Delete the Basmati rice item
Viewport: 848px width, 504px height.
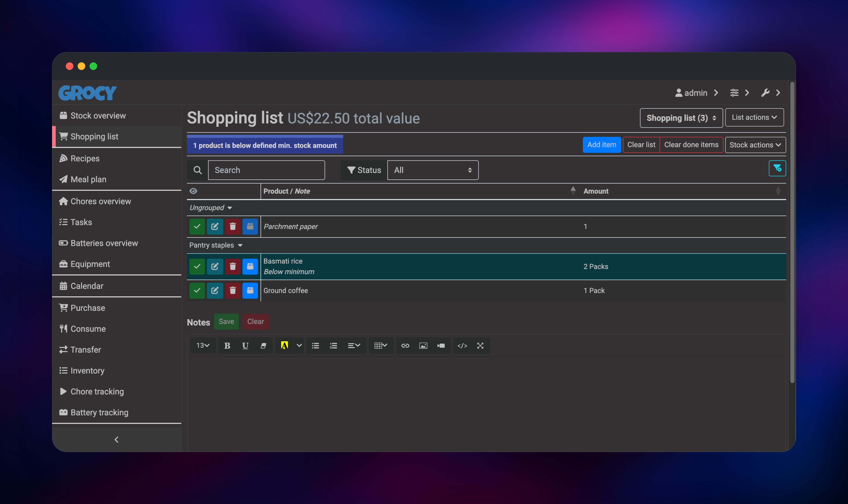pyautogui.click(x=233, y=267)
